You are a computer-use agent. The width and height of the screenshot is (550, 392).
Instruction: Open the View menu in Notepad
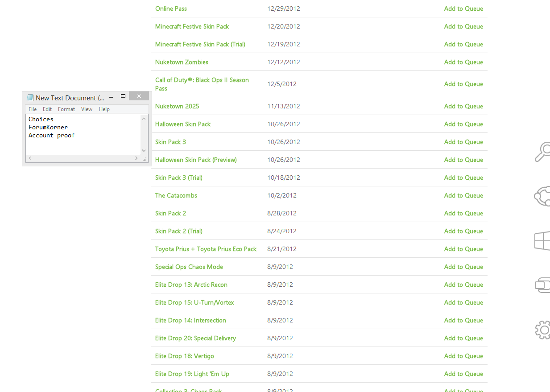click(x=87, y=109)
